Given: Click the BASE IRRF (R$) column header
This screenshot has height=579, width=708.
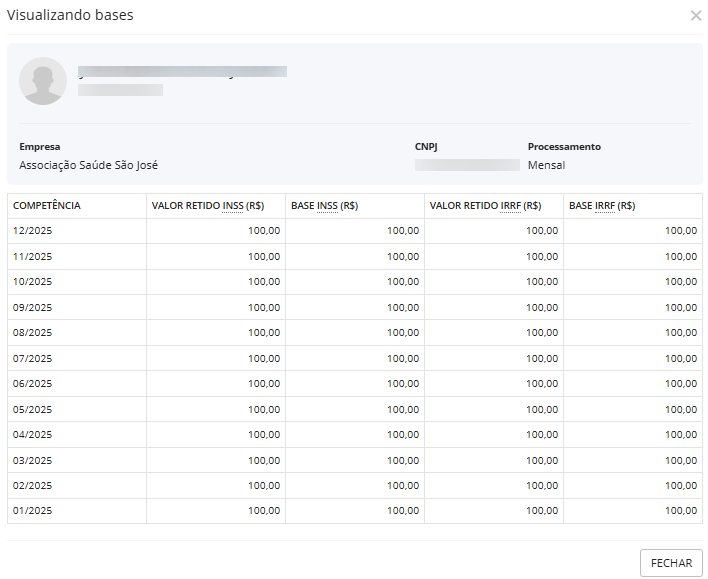Looking at the screenshot, I should (x=602, y=206).
